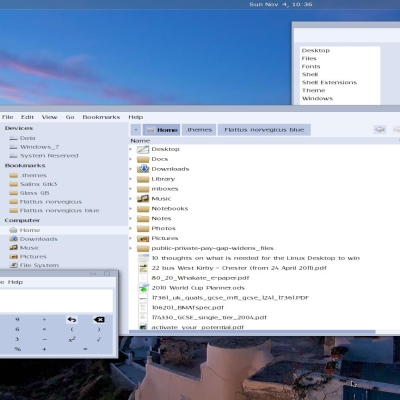Select file 106201_BMATspec.pdf
This screenshot has height=400, width=400.
tap(188, 308)
